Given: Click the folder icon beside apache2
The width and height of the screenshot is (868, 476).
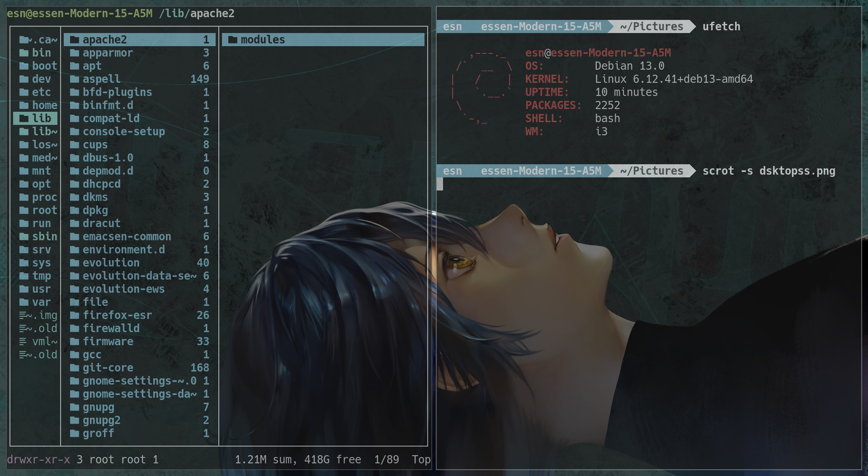Looking at the screenshot, I should [75, 40].
